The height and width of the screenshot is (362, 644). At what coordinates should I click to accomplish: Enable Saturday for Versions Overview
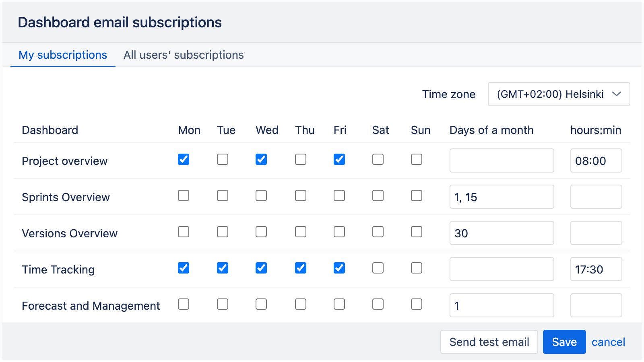coord(378,232)
